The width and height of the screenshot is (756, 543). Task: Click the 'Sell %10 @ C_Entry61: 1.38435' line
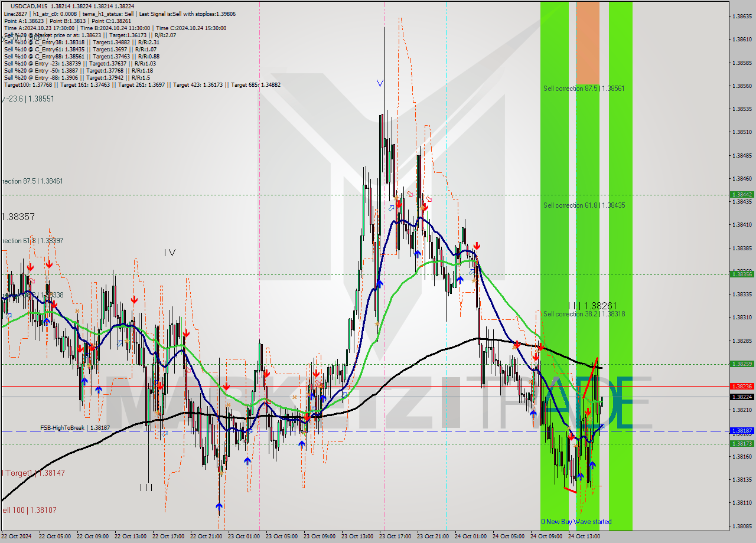click(80, 50)
